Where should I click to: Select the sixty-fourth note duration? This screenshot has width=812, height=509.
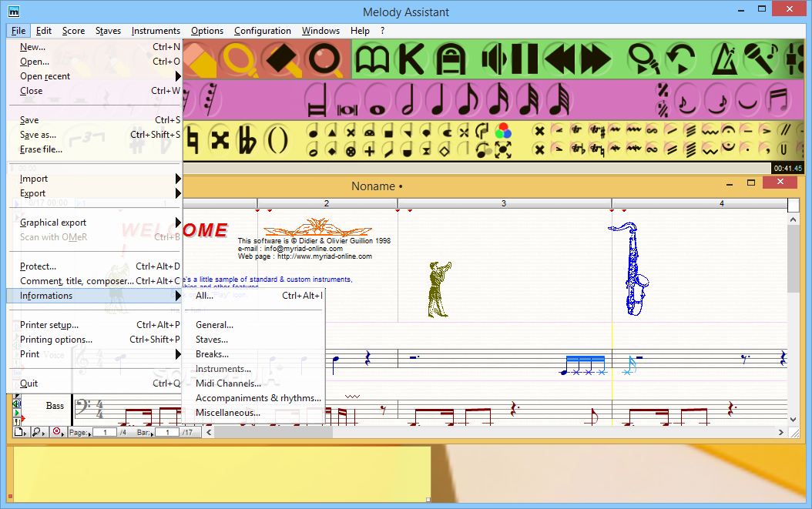559,99
